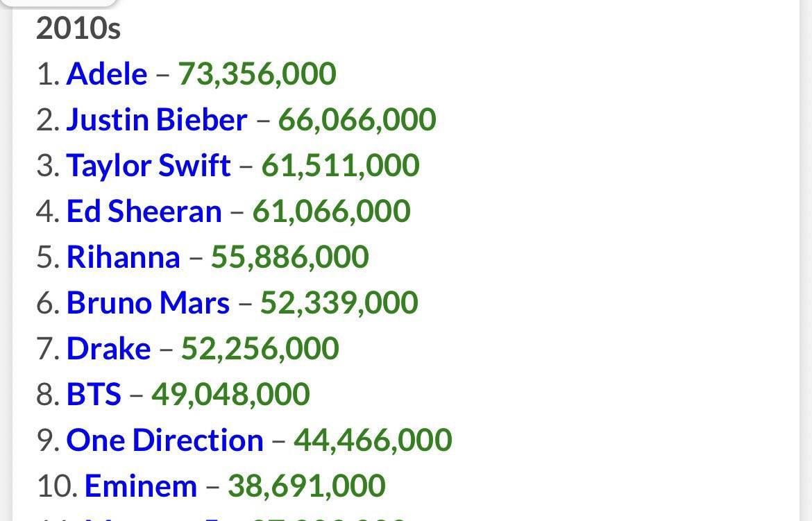Image resolution: width=812 pixels, height=521 pixels.
Task: Open the Adele artist link
Action: [107, 74]
